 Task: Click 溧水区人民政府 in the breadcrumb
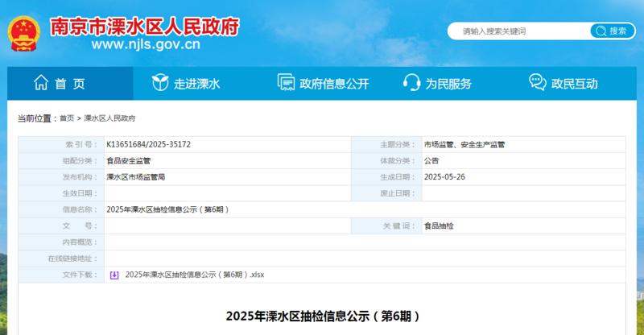109,118
